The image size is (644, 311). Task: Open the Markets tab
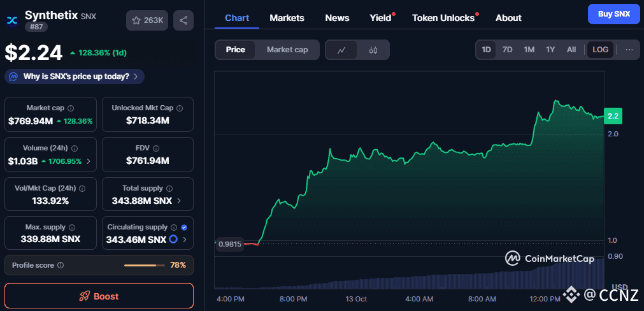click(287, 18)
